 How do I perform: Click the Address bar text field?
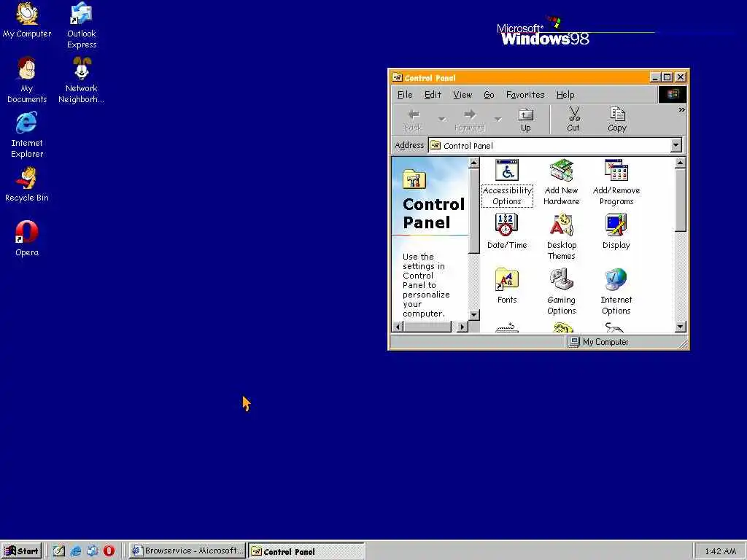[x=549, y=145]
